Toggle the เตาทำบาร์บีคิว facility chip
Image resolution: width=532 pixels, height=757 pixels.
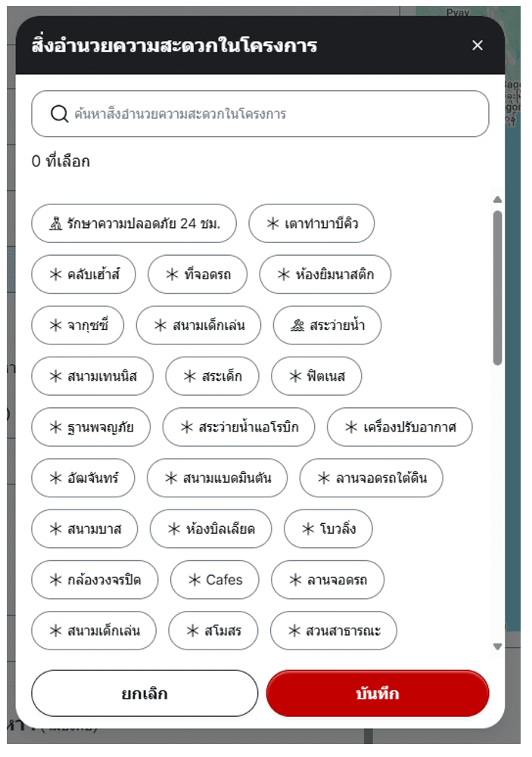(311, 224)
